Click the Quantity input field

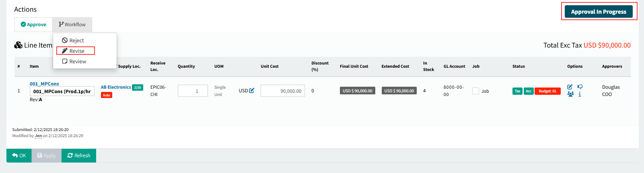tap(193, 91)
